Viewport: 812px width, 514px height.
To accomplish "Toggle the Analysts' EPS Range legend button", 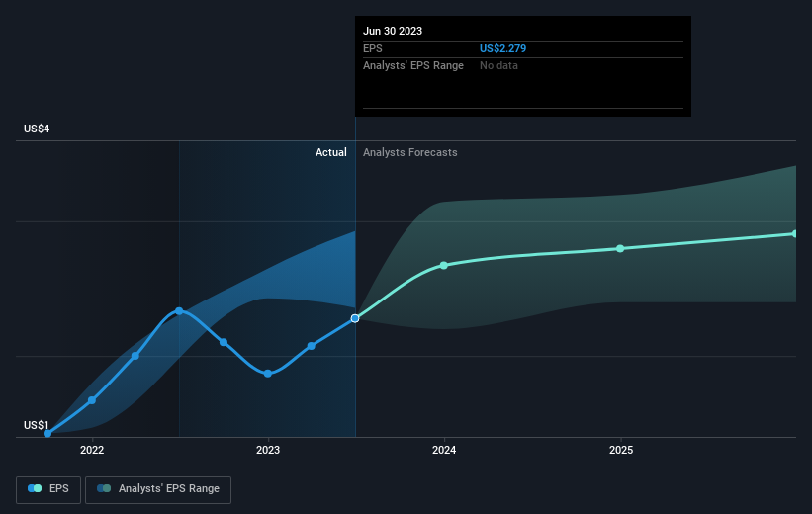I will (158, 489).
